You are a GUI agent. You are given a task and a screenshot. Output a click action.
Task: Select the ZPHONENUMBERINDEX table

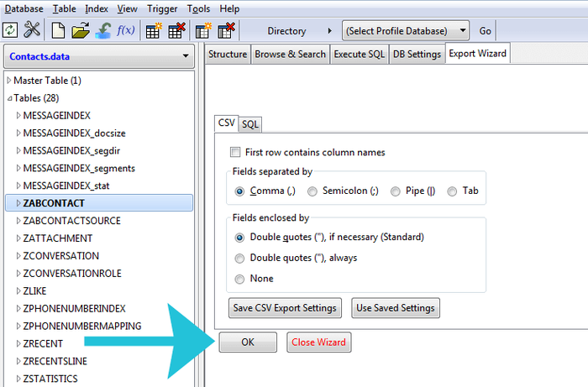(74, 308)
